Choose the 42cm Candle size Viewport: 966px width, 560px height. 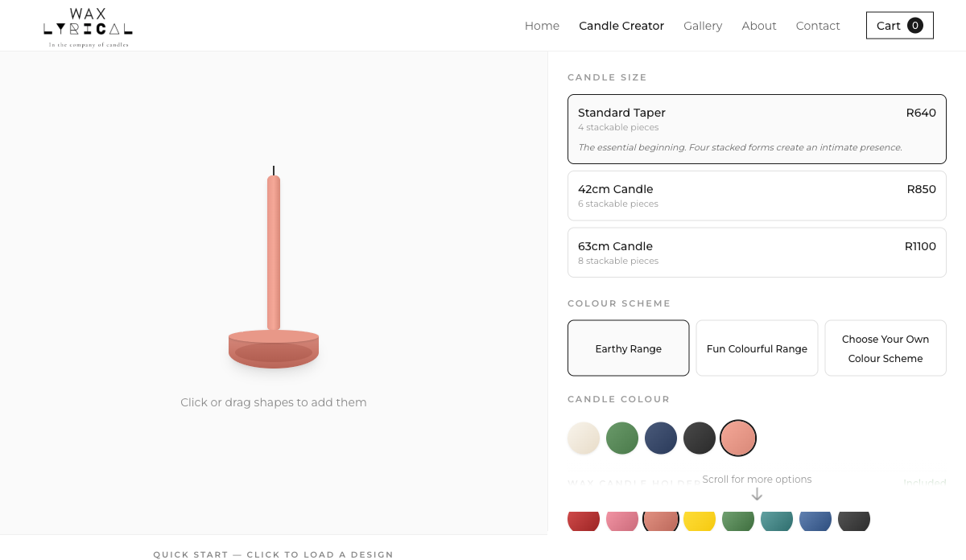coord(757,196)
